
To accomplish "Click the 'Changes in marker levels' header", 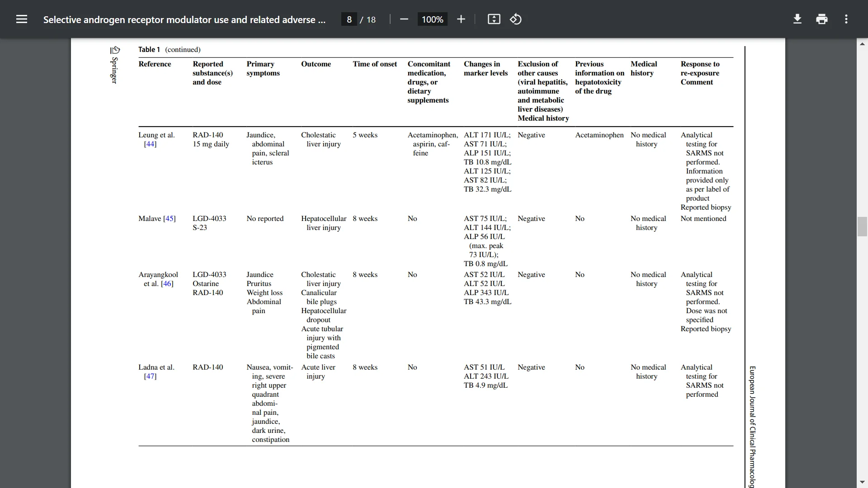I will click(x=486, y=69).
